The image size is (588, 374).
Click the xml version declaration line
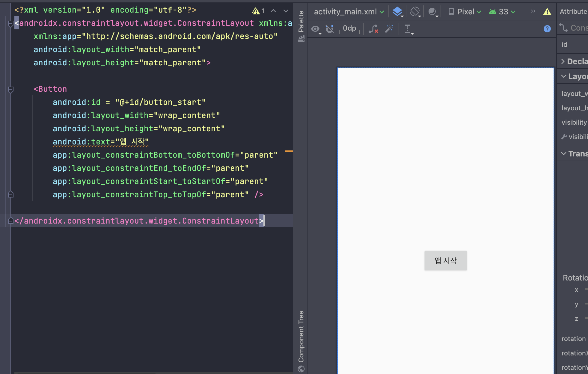click(x=105, y=10)
